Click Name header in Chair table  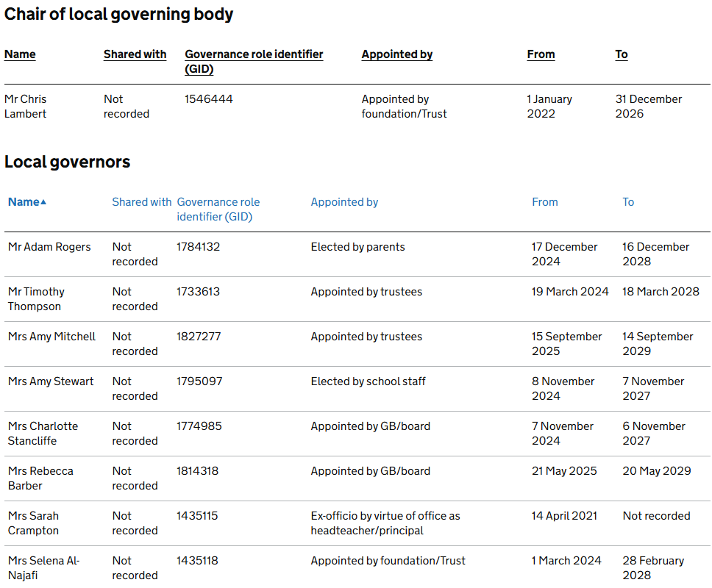20,54
